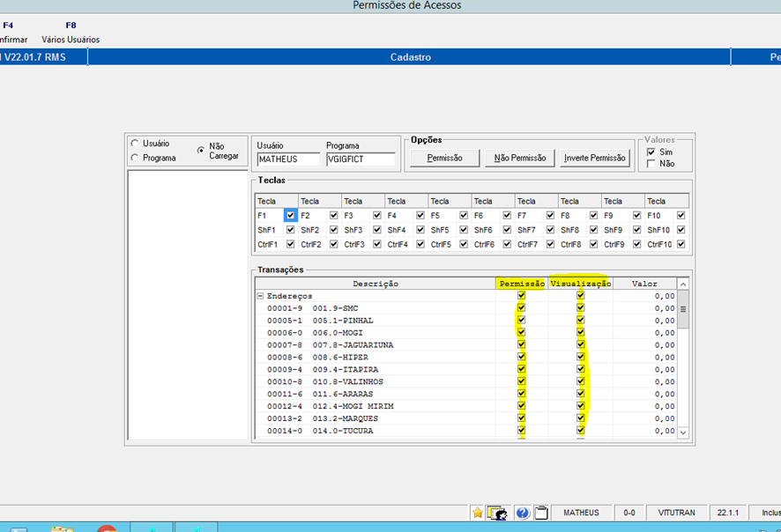Click the transactions scrollbar down arrow

(x=683, y=432)
